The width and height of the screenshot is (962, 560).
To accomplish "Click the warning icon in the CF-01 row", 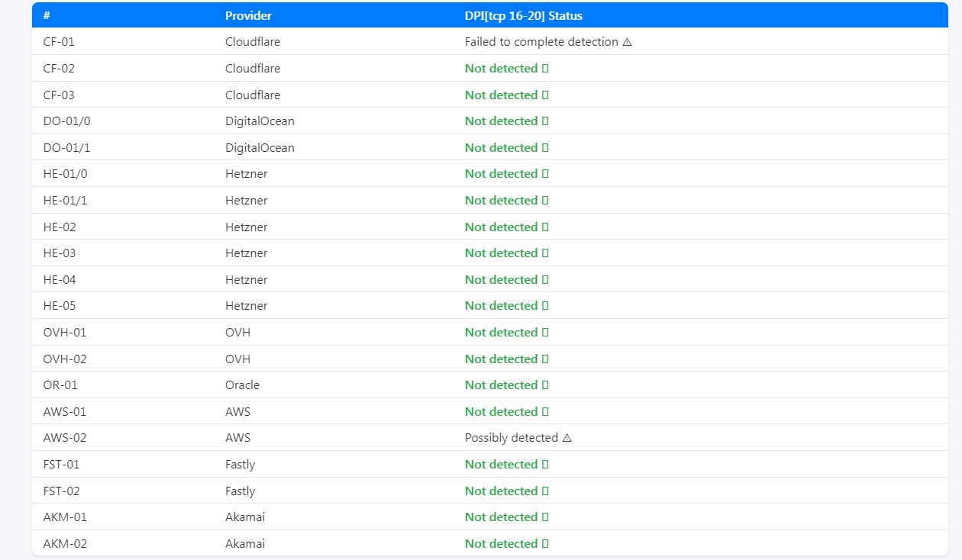I will (627, 42).
